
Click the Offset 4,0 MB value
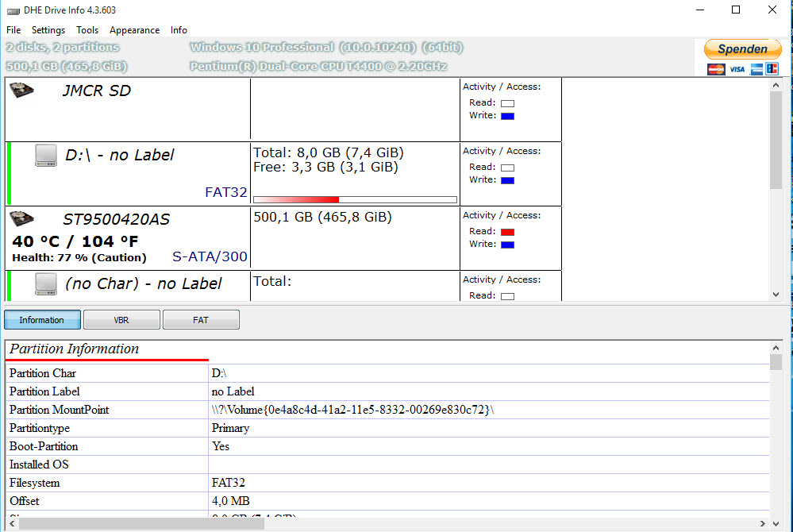click(231, 501)
